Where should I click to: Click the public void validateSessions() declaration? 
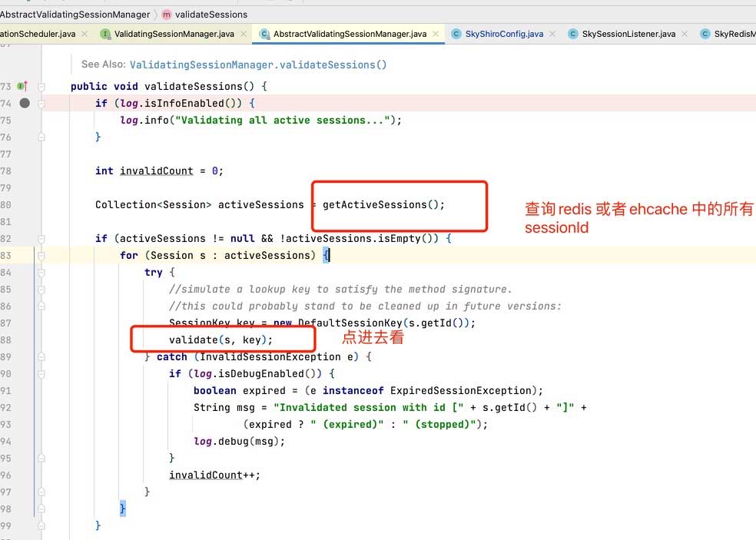[x=169, y=86]
